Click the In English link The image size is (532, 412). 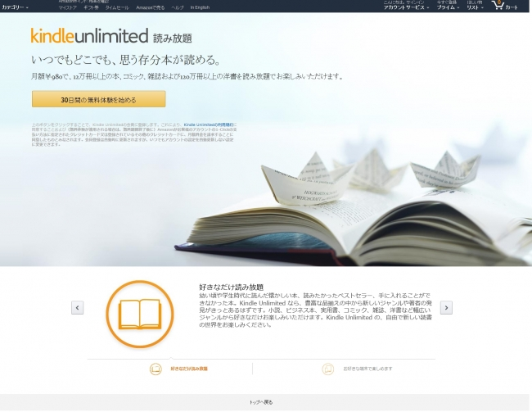[200, 7]
